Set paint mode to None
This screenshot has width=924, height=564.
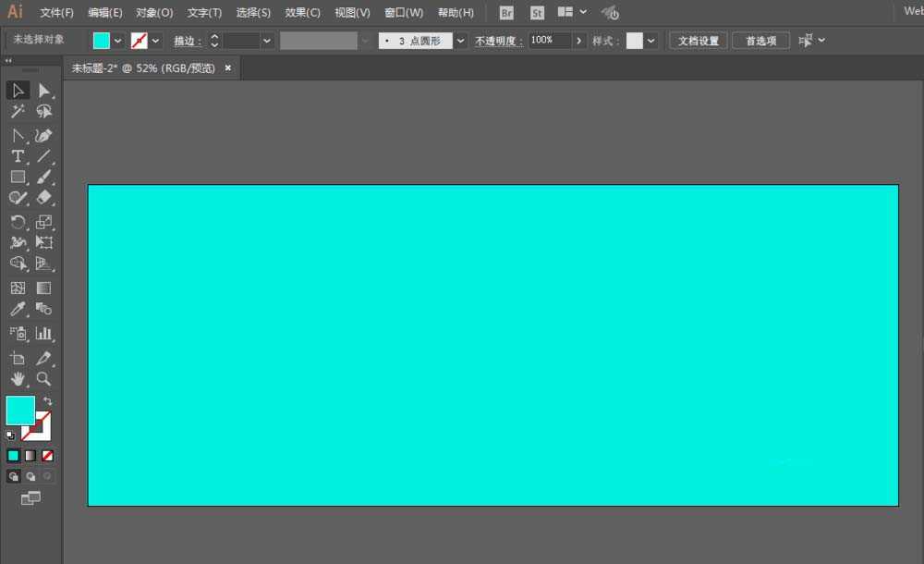pyautogui.click(x=47, y=456)
